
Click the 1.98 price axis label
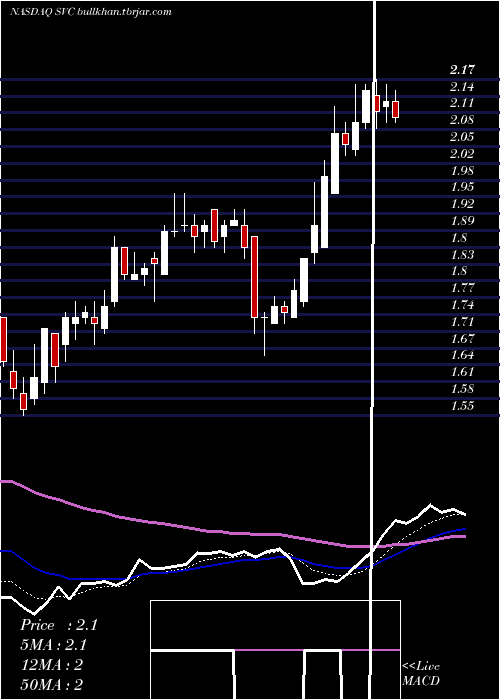tap(462, 171)
